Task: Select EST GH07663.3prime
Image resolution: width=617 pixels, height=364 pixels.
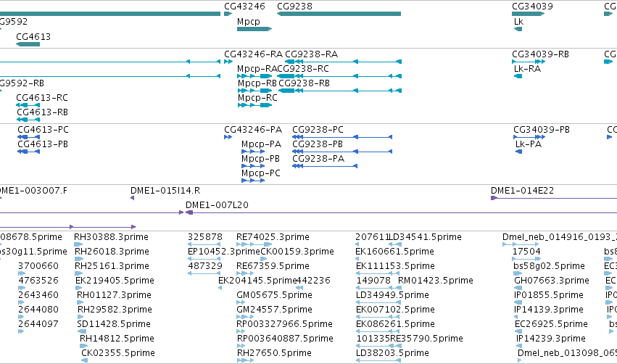Action: pyautogui.click(x=552, y=281)
